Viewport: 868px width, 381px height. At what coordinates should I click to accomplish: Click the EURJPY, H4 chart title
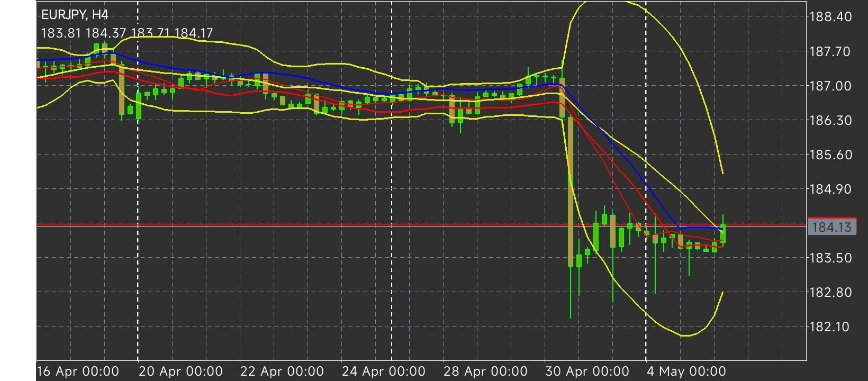point(75,15)
